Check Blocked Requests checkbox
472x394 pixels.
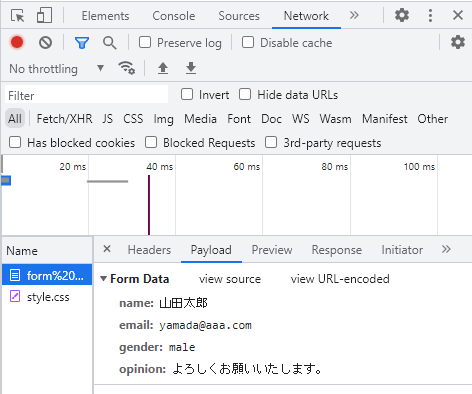coord(151,142)
